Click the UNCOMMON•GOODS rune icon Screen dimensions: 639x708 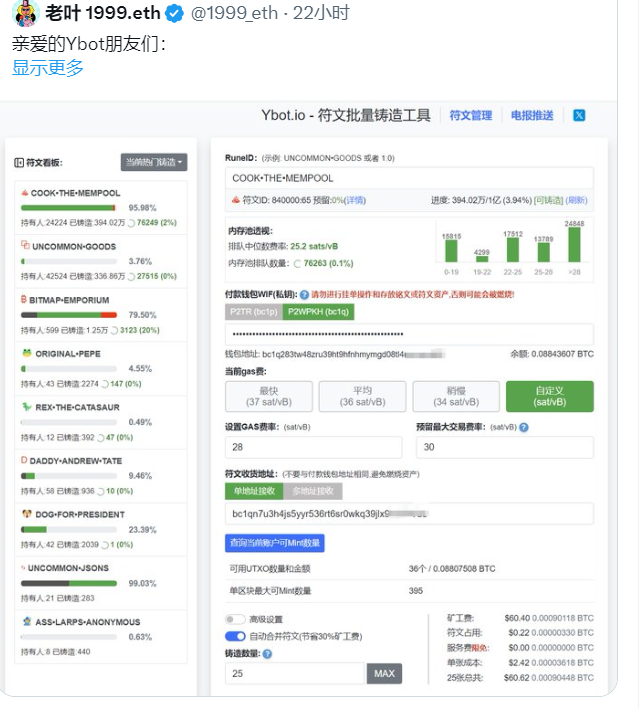(x=25, y=245)
